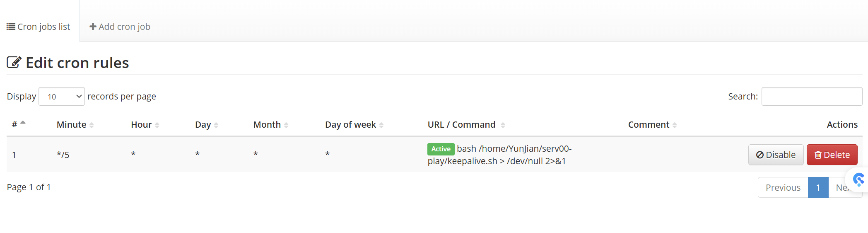868x233 pixels.
Task: Select page 1 in pagination
Action: [818, 187]
